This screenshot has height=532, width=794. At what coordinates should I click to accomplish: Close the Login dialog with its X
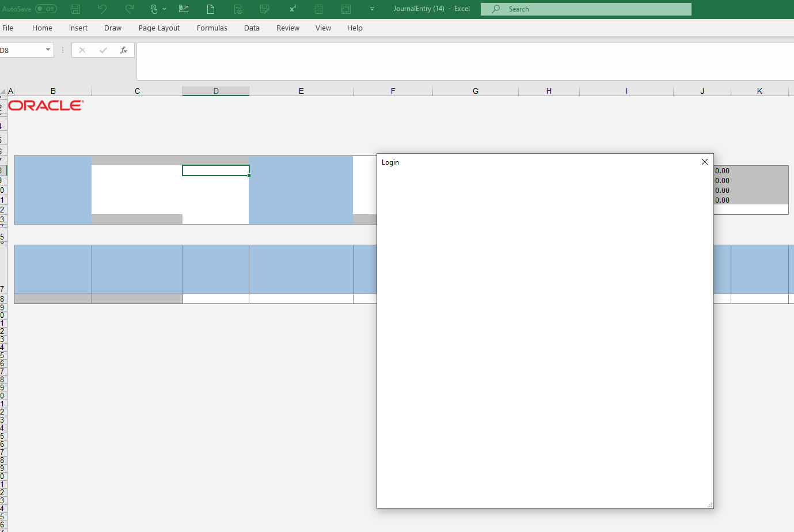tap(704, 162)
